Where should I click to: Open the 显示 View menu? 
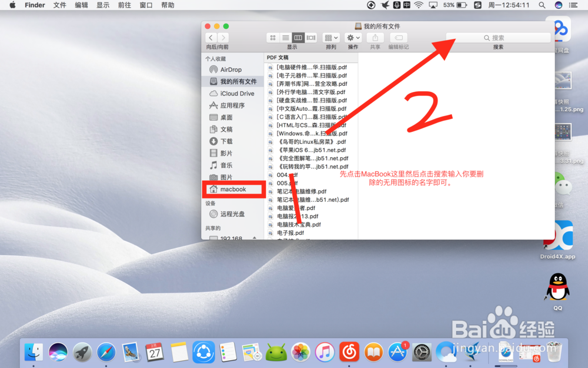coord(103,5)
